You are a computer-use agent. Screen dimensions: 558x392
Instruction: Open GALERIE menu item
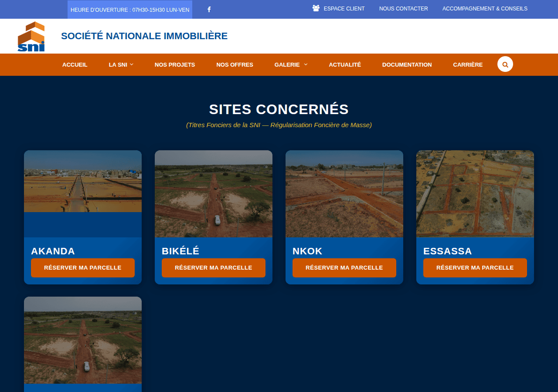287,64
